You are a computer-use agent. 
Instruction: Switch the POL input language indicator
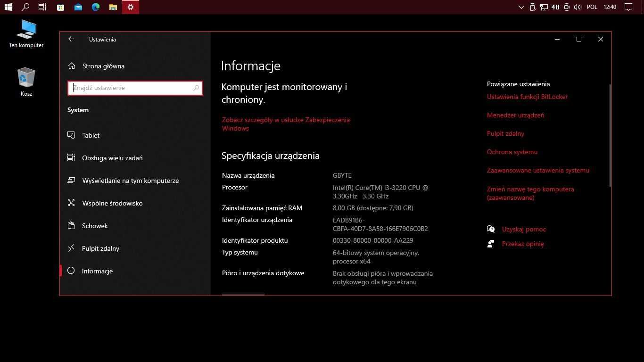tap(592, 7)
